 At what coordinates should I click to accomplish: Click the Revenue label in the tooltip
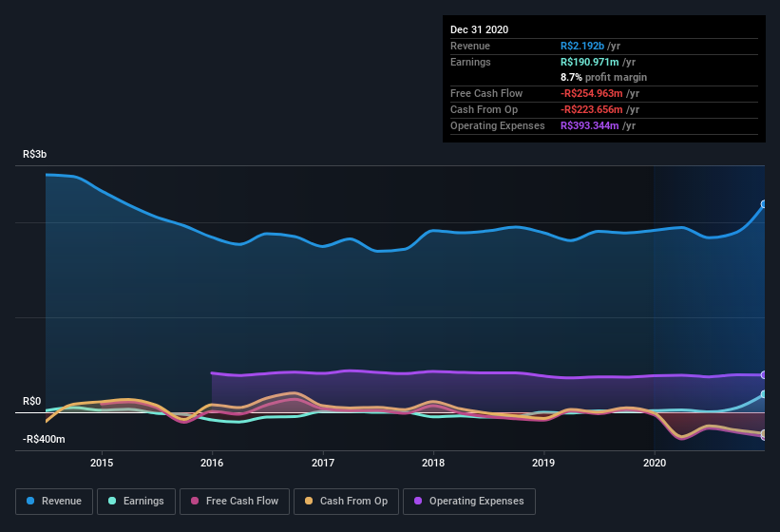(470, 46)
